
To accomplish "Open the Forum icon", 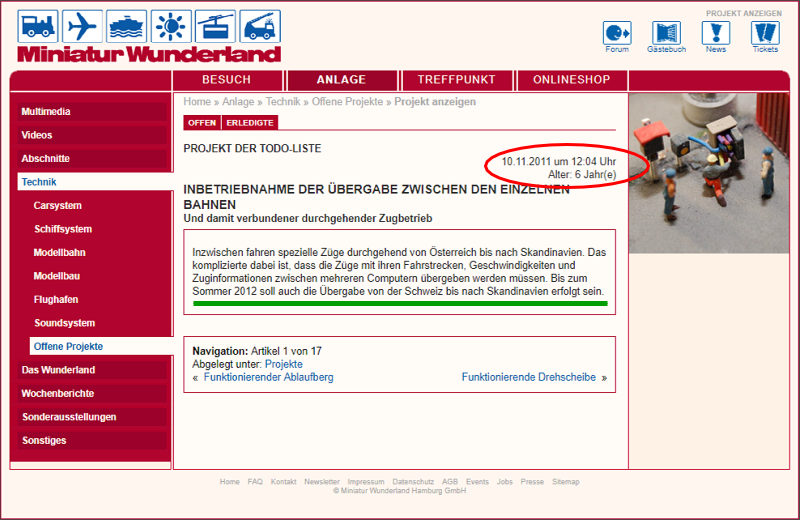I will tap(617, 37).
